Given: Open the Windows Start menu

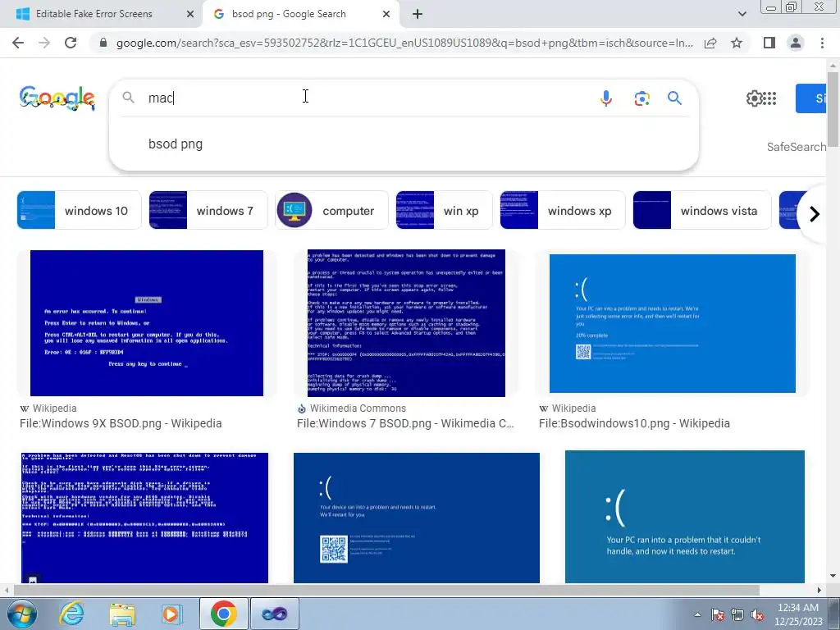Looking at the screenshot, I should click(x=22, y=614).
